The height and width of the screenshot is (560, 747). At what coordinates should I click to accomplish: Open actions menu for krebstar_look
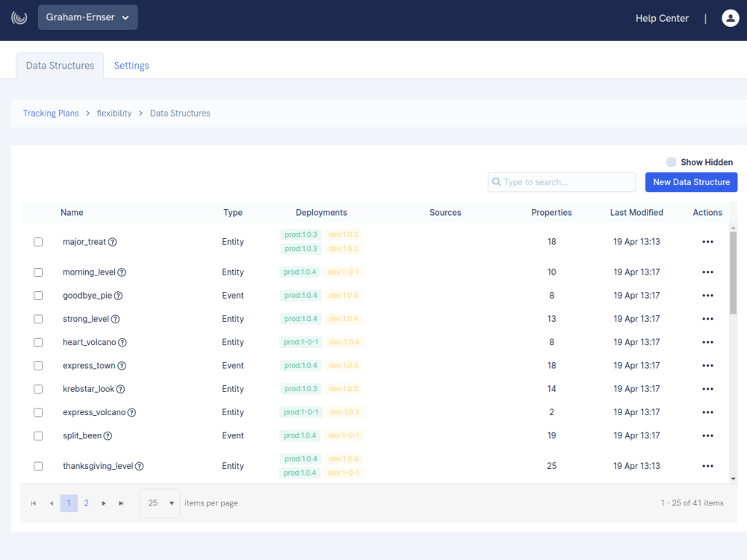pos(707,389)
